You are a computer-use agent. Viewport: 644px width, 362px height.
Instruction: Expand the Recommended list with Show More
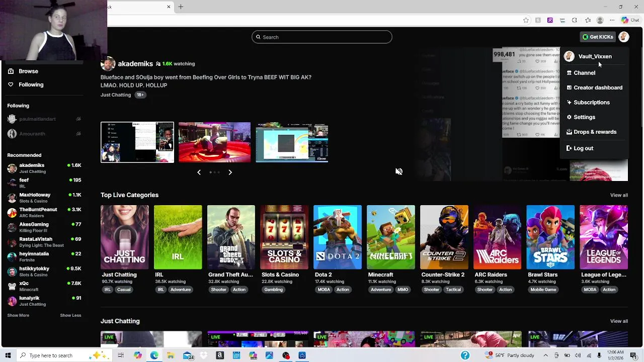[x=18, y=315]
